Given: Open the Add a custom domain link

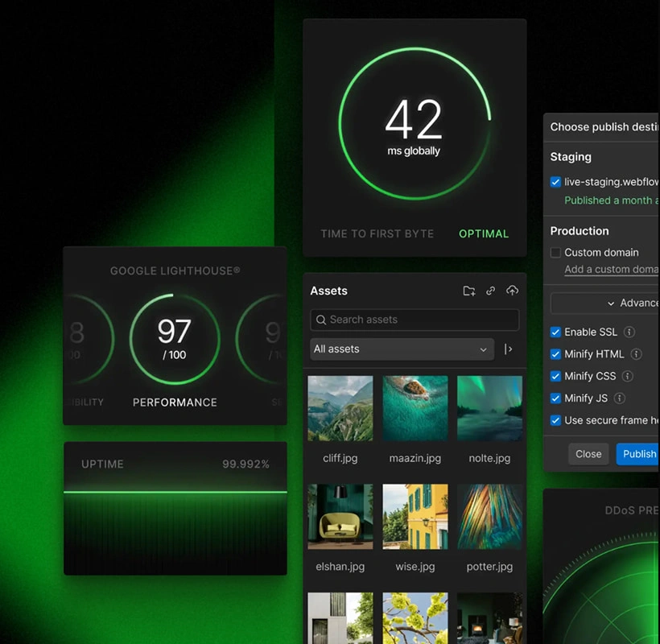Looking at the screenshot, I should pos(612,270).
